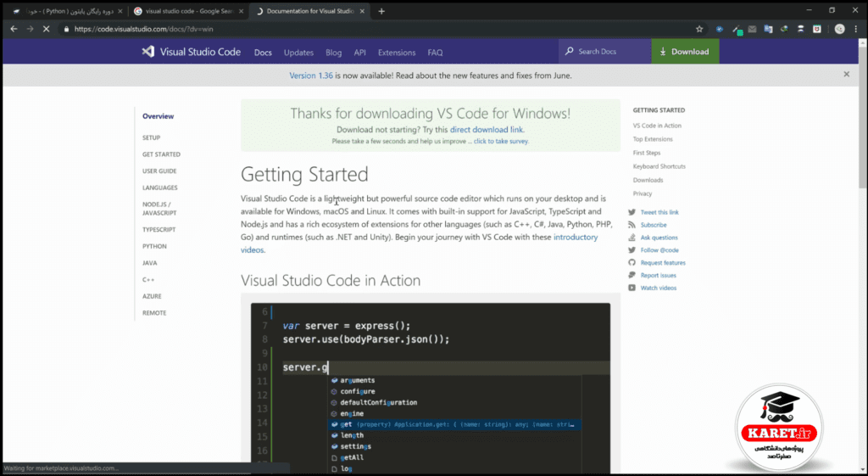The height and width of the screenshot is (476, 868).
Task: Click the browser forward arrow
Action: tap(31, 29)
